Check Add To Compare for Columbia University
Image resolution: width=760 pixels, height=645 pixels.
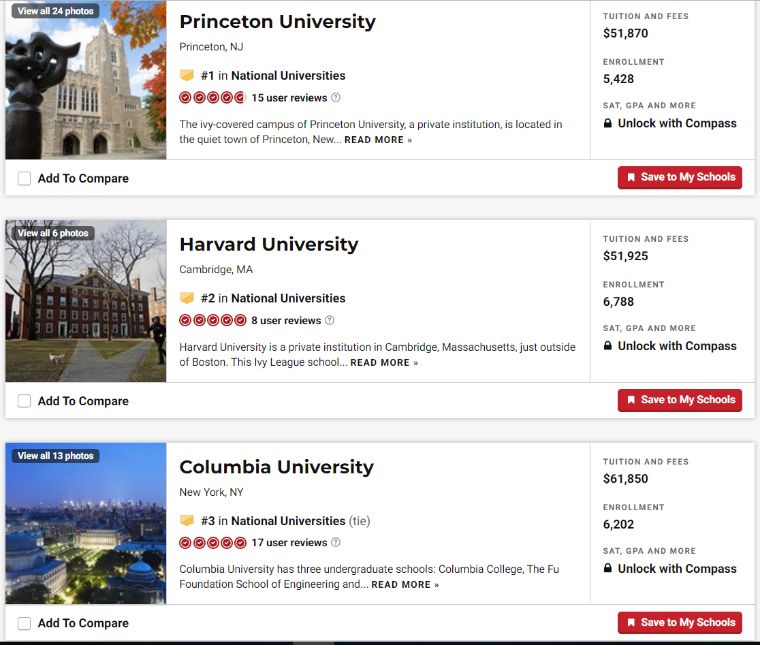(x=24, y=623)
